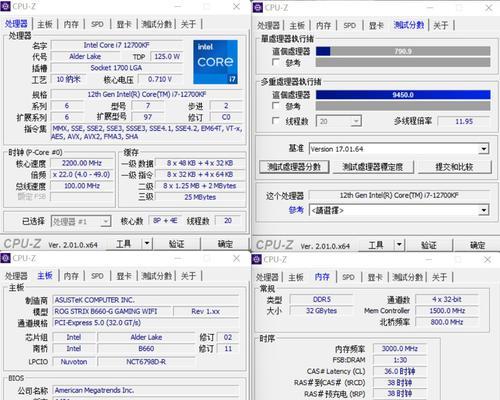Click the 验证 button in processor window
Screen dimensions: 500x400
coord(176,244)
